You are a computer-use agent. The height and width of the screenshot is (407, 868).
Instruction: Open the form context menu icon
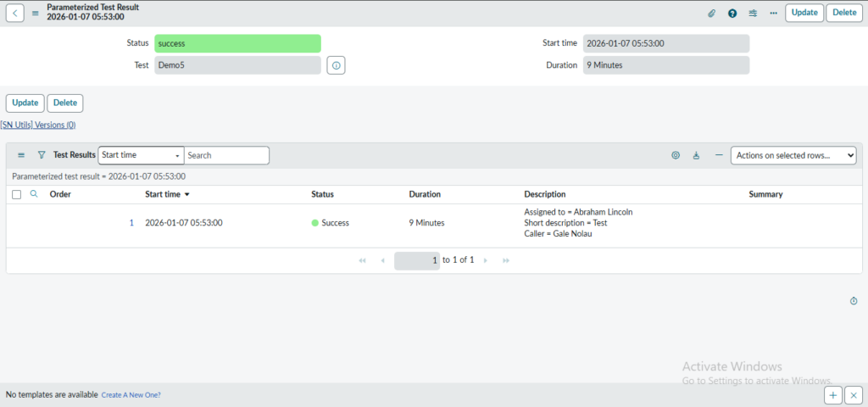coord(36,13)
